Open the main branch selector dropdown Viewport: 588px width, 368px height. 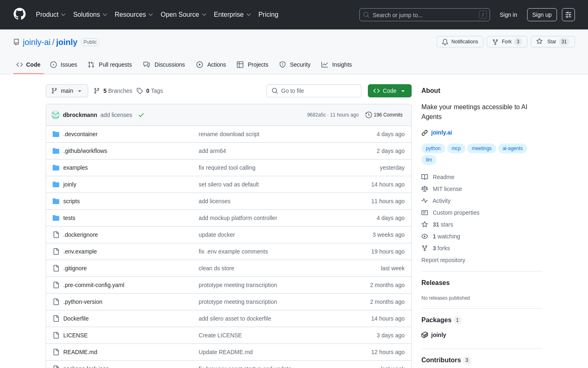(67, 91)
